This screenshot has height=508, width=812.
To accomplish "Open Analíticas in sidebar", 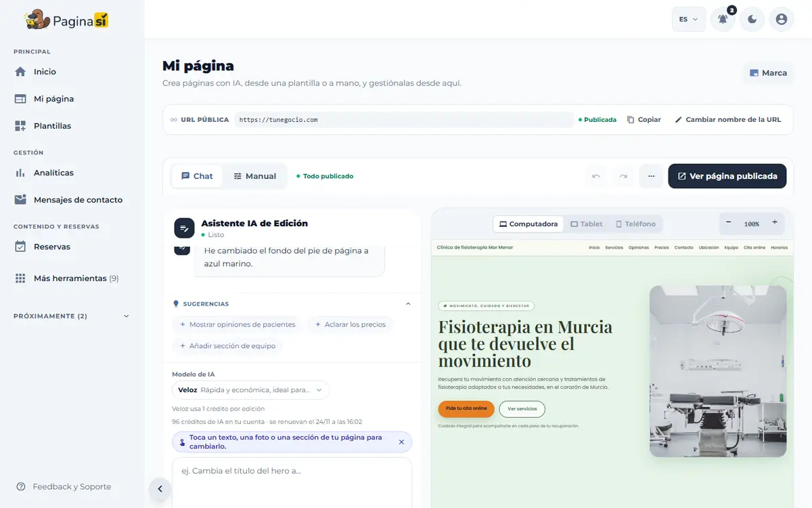I will [x=53, y=173].
